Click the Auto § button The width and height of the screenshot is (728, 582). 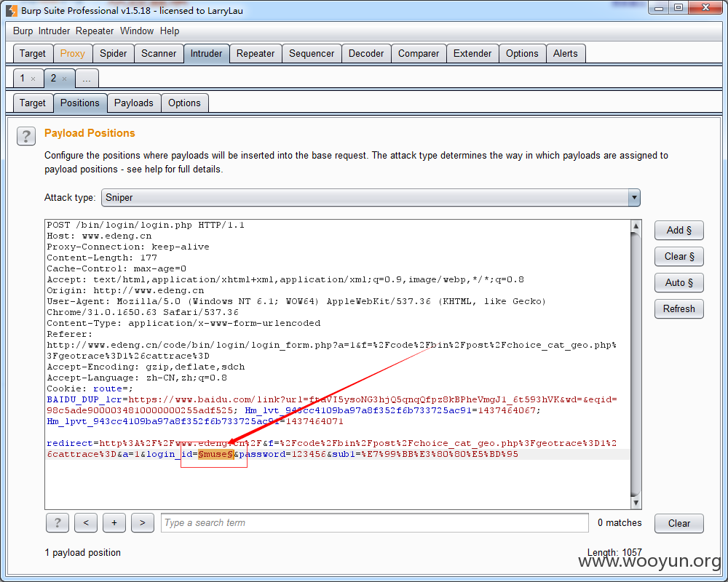678,283
